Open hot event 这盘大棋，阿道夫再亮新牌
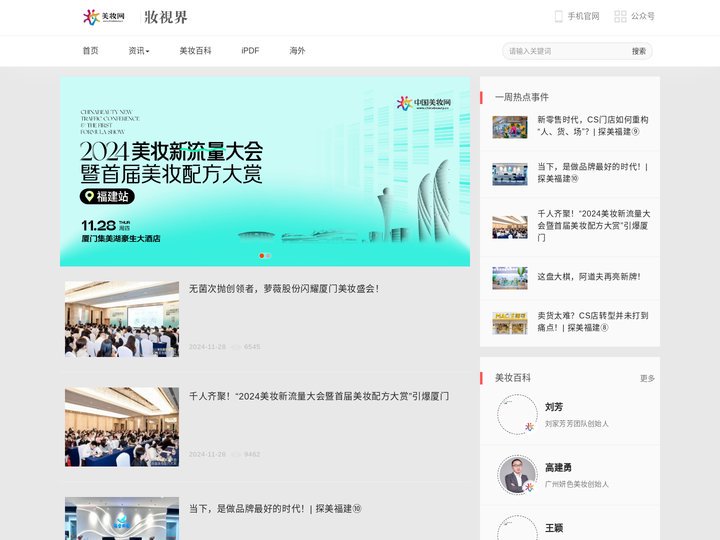 (589, 276)
